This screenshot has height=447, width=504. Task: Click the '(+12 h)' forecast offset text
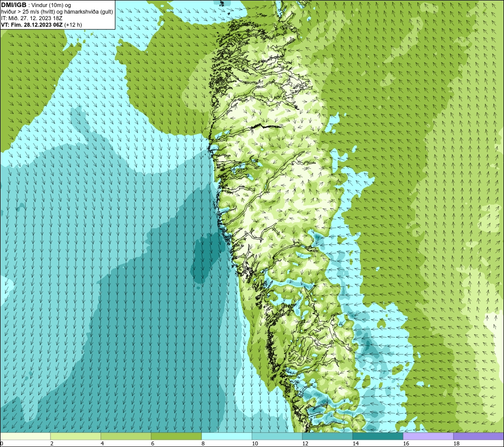coord(73,25)
